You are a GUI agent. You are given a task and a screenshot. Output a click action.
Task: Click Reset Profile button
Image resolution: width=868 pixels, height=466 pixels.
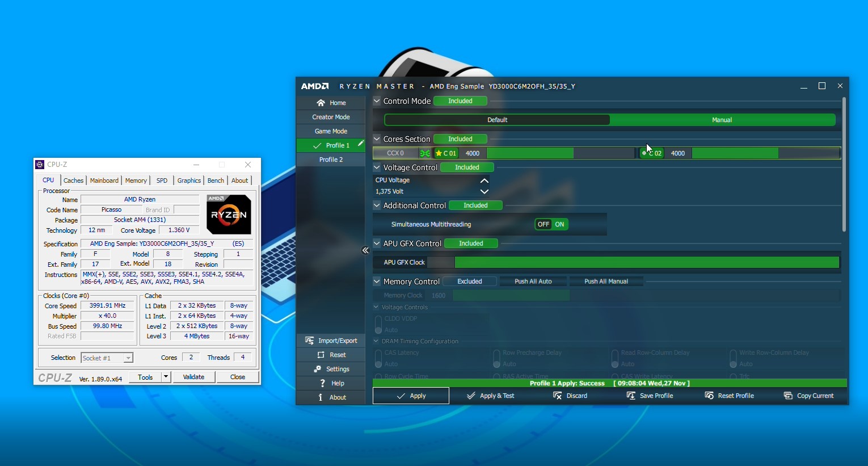point(729,396)
